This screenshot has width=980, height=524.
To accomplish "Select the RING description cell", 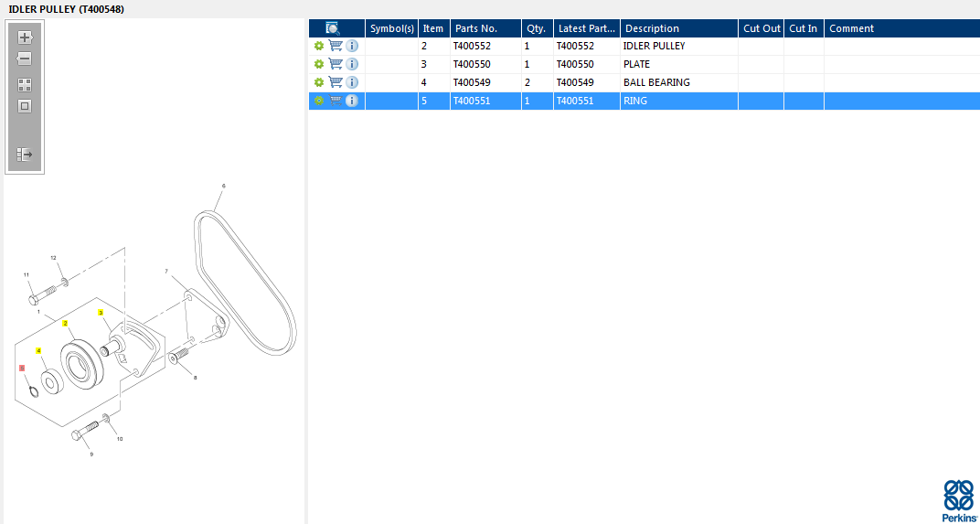I will [x=679, y=101].
